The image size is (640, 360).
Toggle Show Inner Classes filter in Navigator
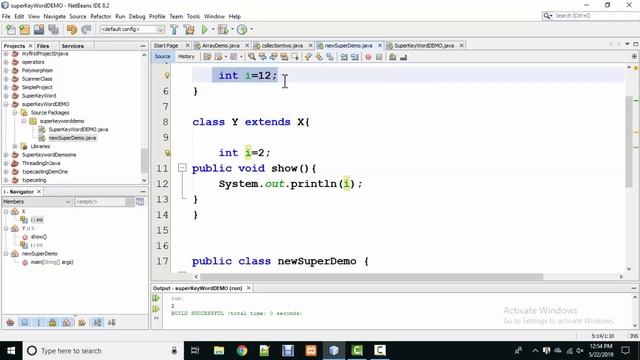tap(67, 322)
